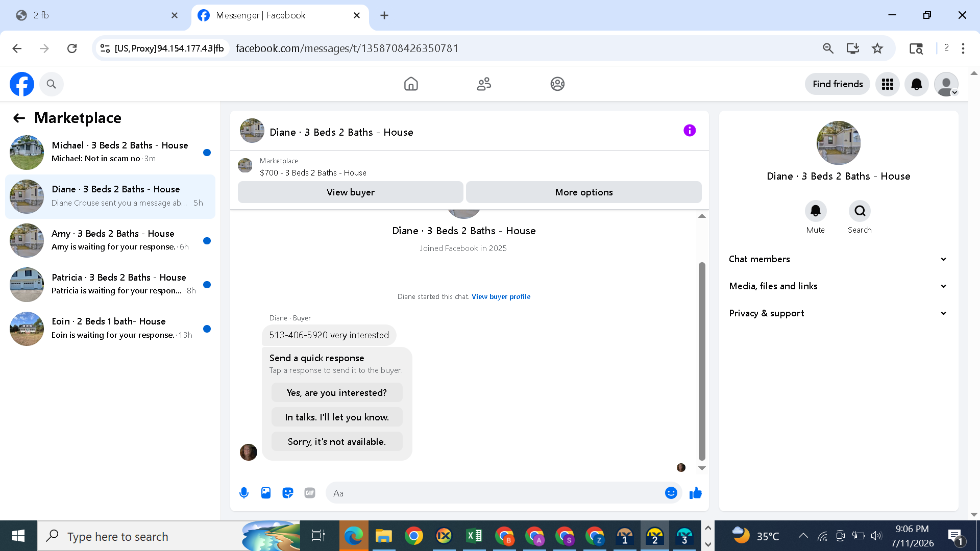
Task: Send 'Sorry, it's not available.' response
Action: [x=337, y=442]
